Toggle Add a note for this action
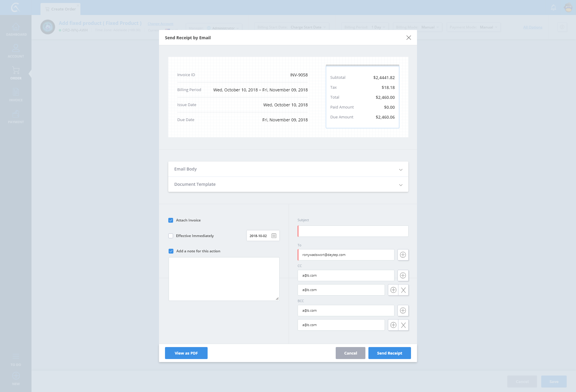Viewport: 576px width, 392px height. pos(171,251)
